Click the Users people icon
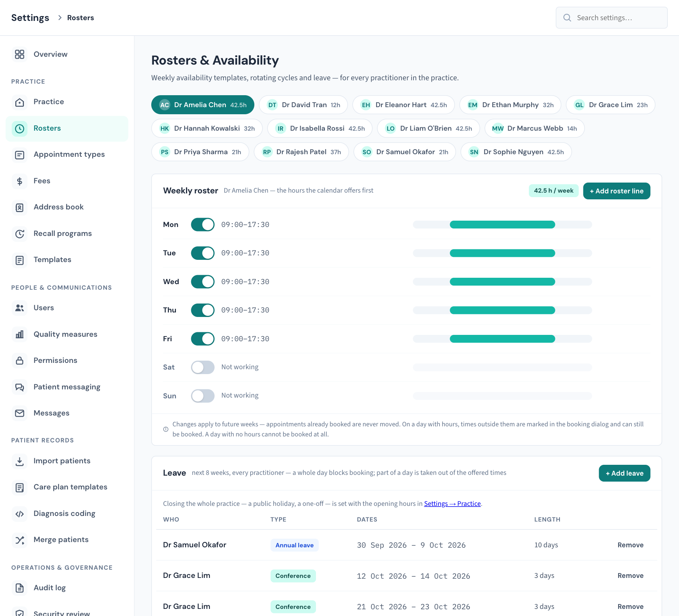This screenshot has height=616, width=679. 19,308
